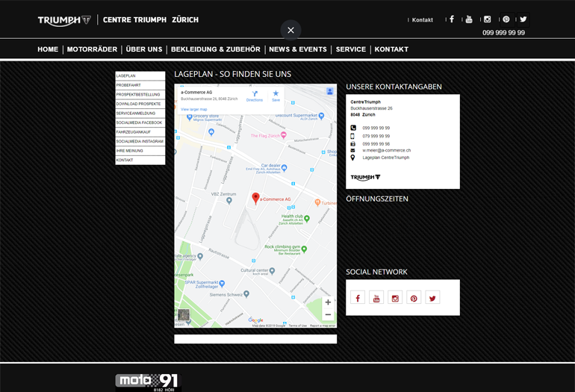Click the Instagram icon in the header
Viewport: 575px width, 392px height.
(x=488, y=19)
